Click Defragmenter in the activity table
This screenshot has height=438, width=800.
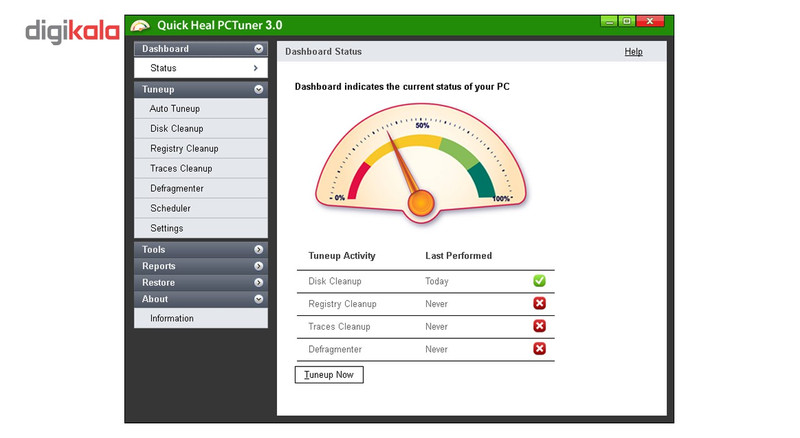pyautogui.click(x=335, y=349)
